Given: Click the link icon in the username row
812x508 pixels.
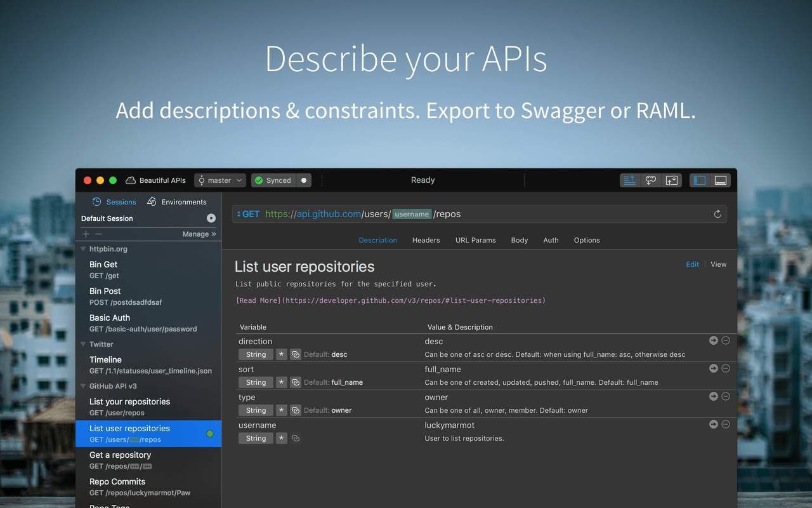Looking at the screenshot, I should click(295, 438).
